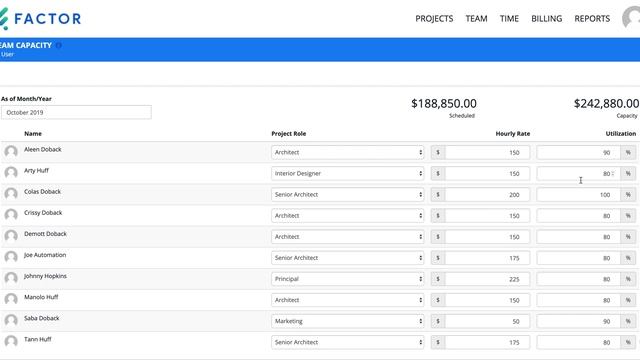
Task: Click the name Aleen Doback
Action: [x=42, y=149]
